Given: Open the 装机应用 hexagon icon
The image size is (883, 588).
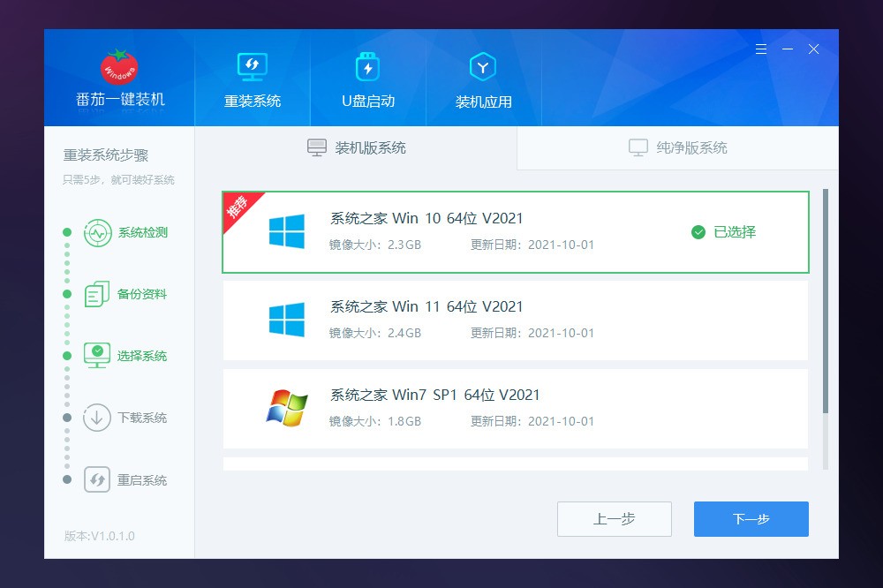Looking at the screenshot, I should (x=483, y=66).
